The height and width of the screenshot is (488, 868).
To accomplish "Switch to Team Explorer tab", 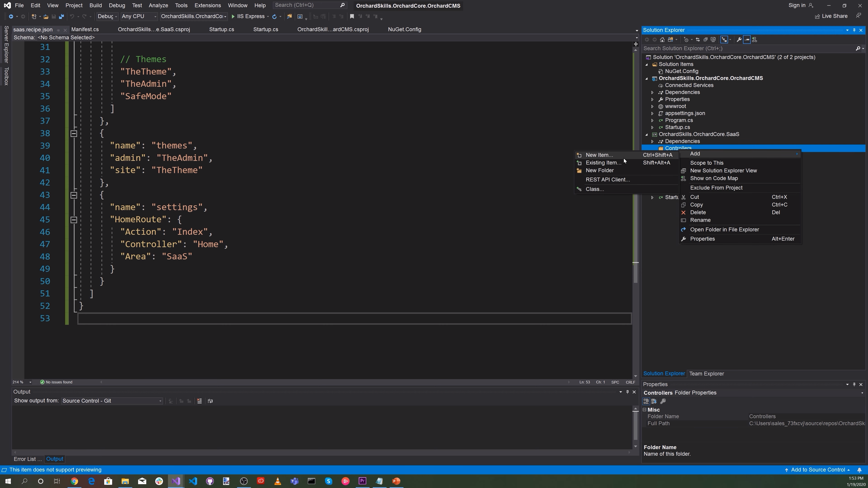I will point(706,373).
